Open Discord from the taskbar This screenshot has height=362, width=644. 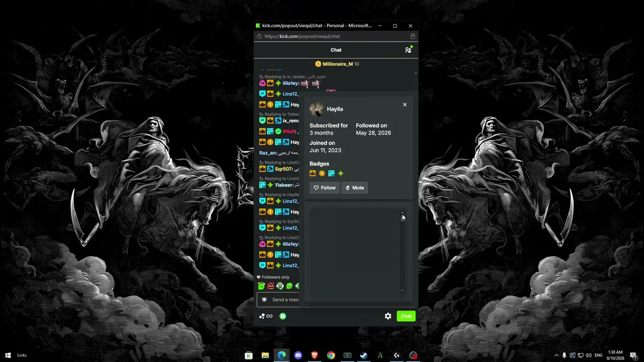point(298,355)
